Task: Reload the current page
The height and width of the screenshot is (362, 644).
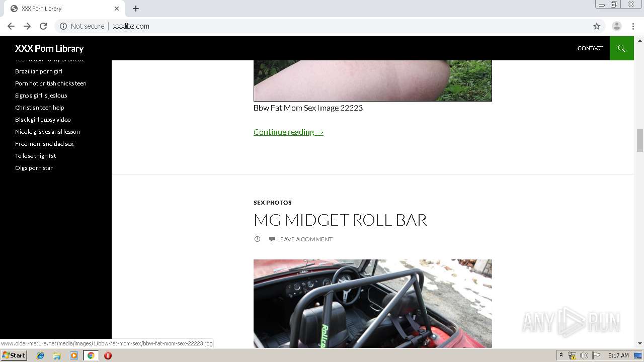Action: tap(43, 26)
